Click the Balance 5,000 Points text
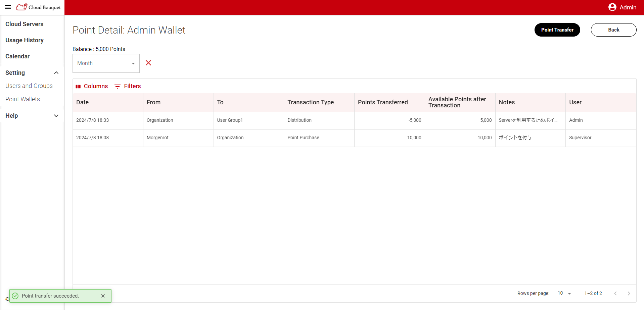644x310 pixels. click(99, 49)
